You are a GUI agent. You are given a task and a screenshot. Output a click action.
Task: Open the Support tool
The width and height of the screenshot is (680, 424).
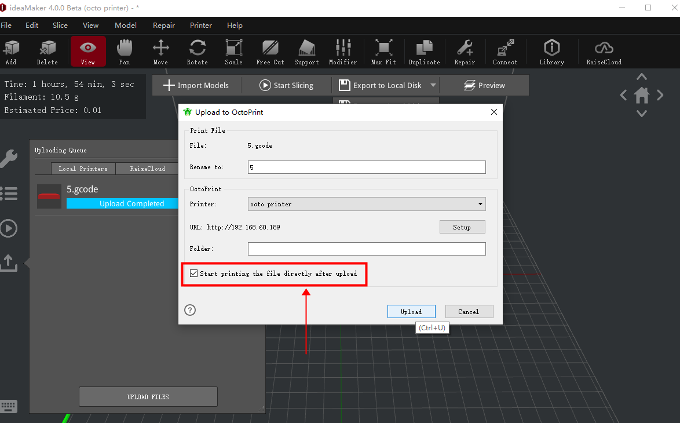(307, 52)
